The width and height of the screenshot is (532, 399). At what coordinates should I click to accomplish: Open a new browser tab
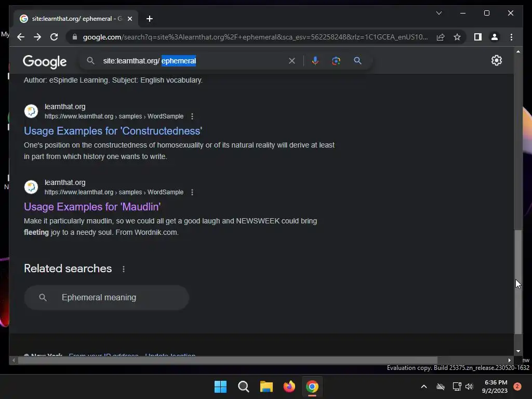click(150, 19)
